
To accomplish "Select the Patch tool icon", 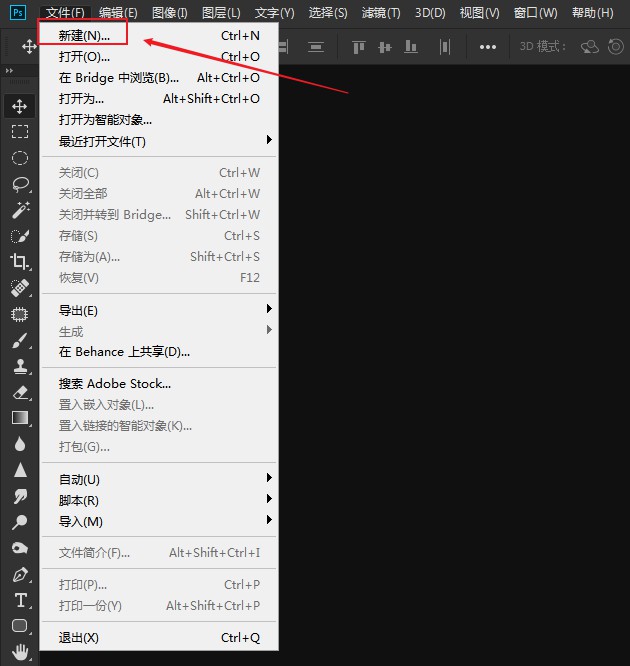I will [20, 314].
